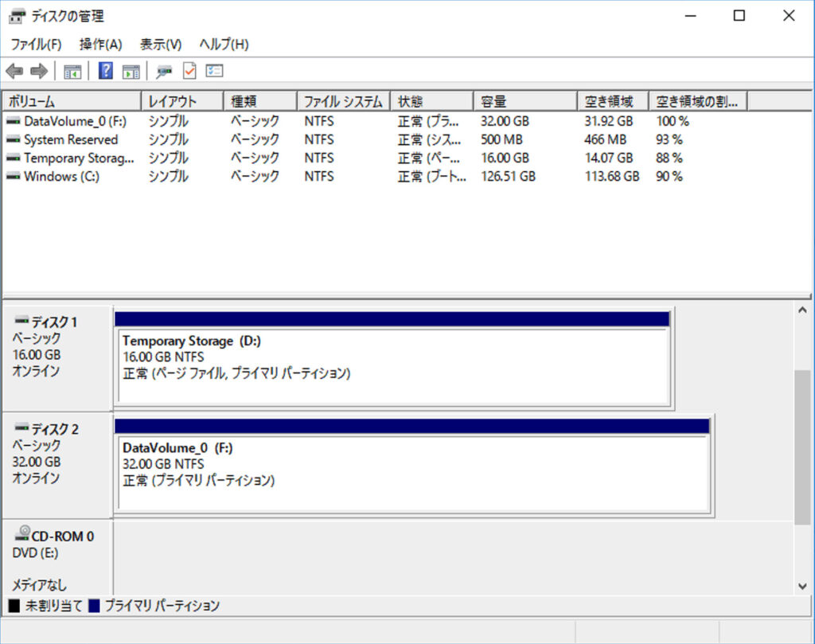Click the black 未割り当て legend swatch
This screenshot has width=815, height=644.
[x=14, y=606]
